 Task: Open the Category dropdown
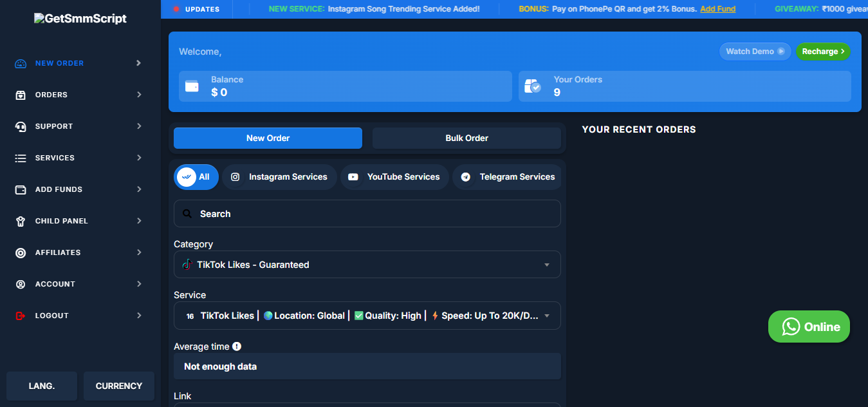366,264
